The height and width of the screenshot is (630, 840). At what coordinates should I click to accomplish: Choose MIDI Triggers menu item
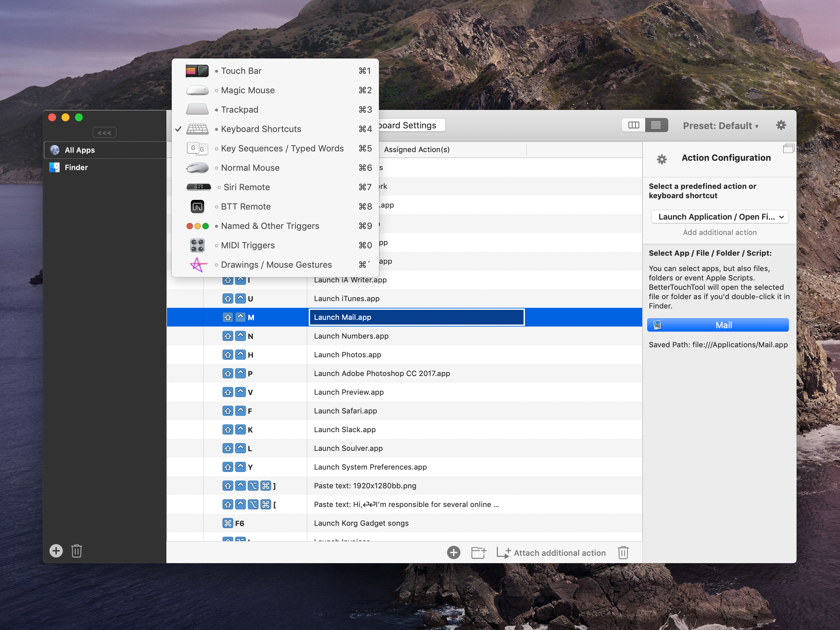(275, 245)
